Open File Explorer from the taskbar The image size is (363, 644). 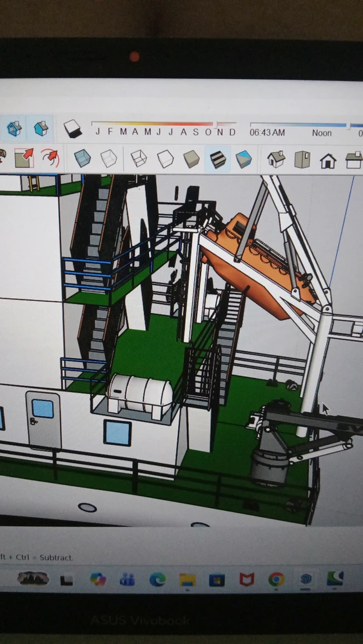[x=188, y=580]
